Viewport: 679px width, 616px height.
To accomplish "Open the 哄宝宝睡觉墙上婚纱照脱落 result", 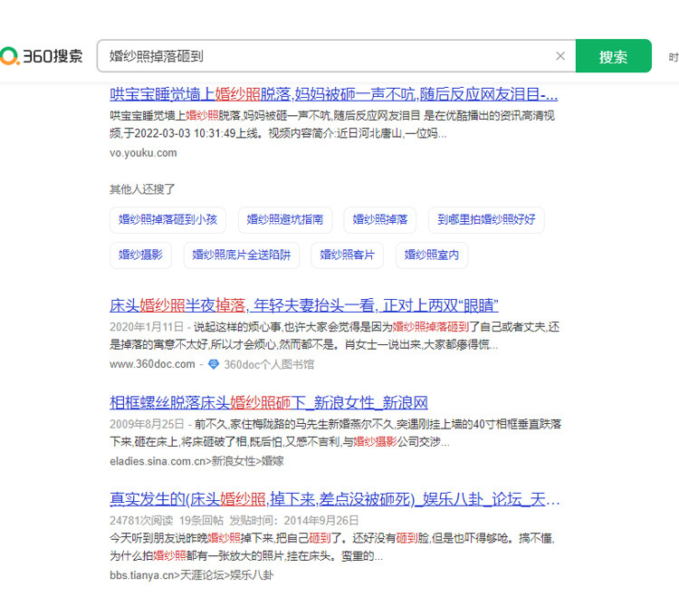I will (333, 94).
